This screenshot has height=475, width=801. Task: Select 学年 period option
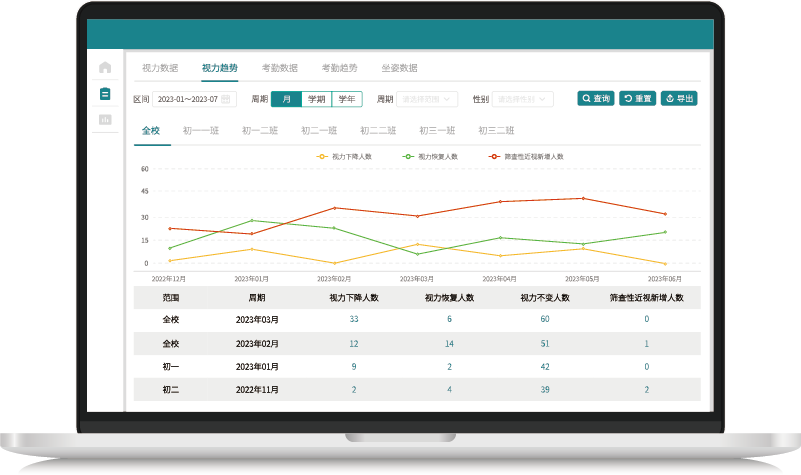347,99
